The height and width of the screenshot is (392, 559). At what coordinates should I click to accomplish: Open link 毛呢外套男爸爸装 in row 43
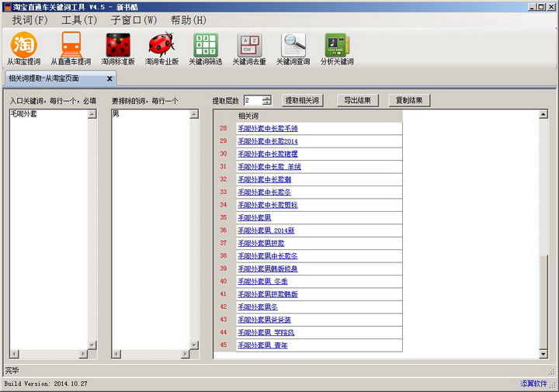[265, 320]
